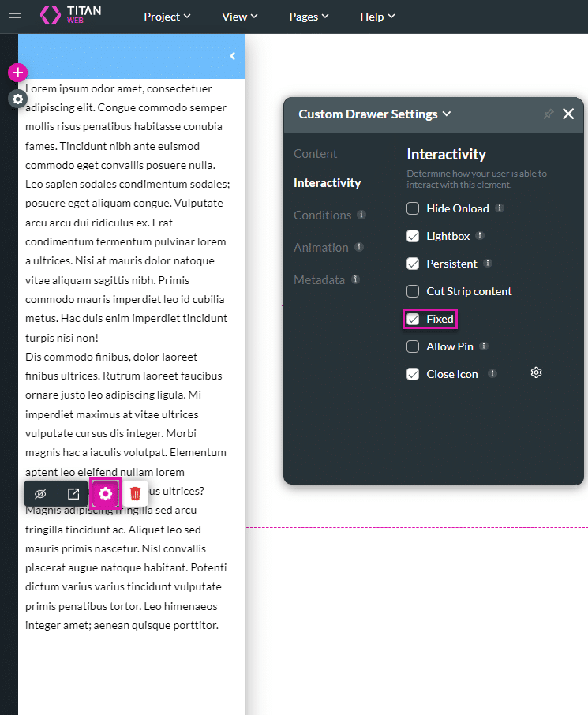Click the pink drawer settings gear icon
588x715 pixels.
pyautogui.click(x=106, y=493)
